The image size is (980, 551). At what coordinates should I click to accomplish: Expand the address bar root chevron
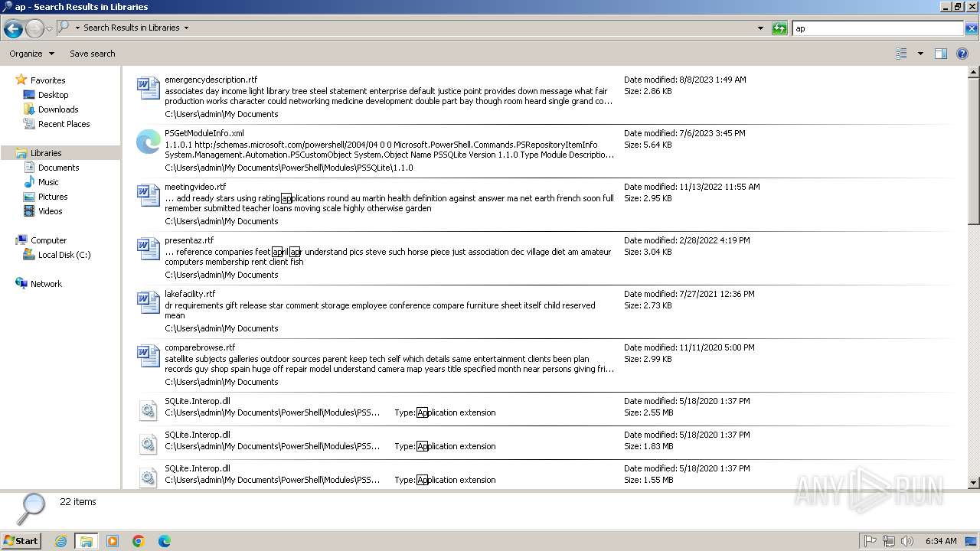[77, 28]
